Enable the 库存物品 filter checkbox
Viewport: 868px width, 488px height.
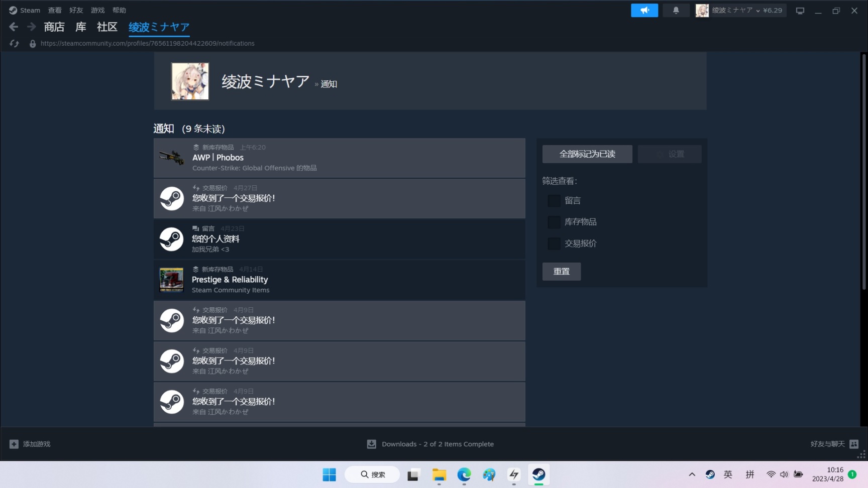554,222
